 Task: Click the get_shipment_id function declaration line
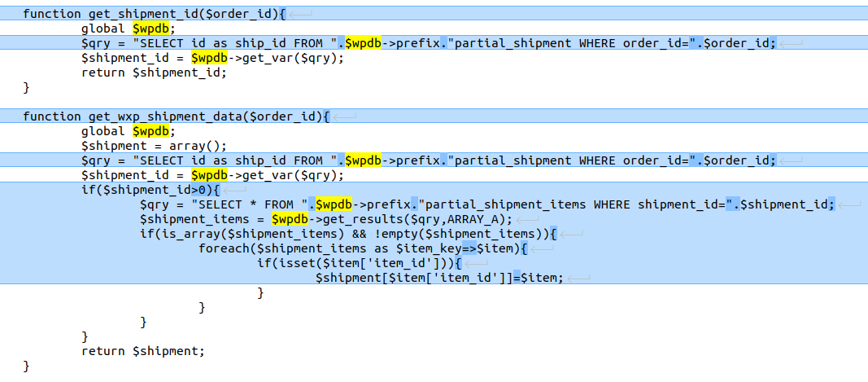coord(155,14)
